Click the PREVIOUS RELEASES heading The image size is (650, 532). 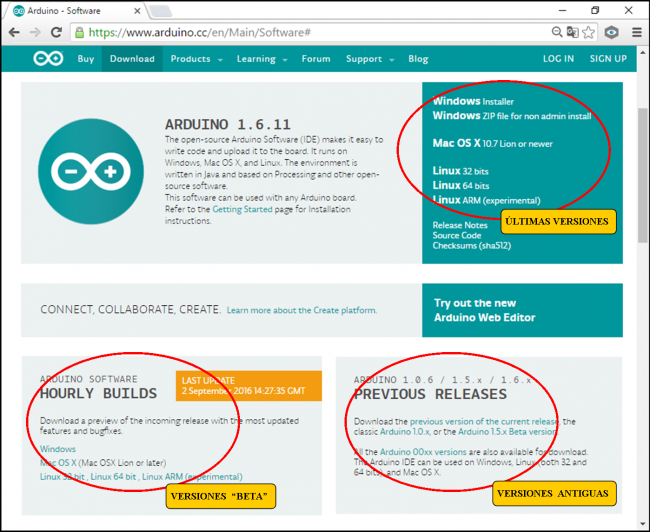pyautogui.click(x=430, y=394)
